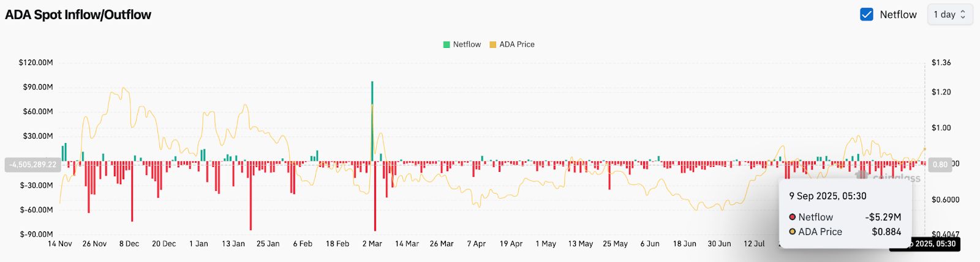Click the 0.80 price axis tag
The image size is (980, 262).
940,164
